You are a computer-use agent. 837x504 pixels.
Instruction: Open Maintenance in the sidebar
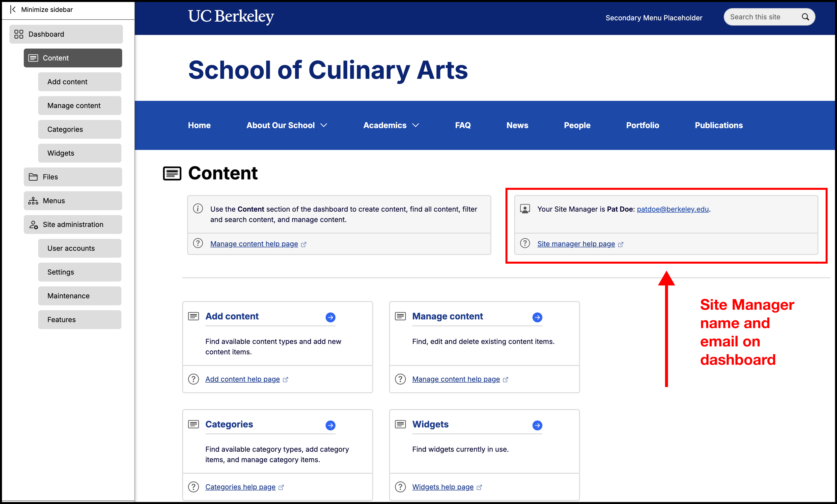[80, 296]
